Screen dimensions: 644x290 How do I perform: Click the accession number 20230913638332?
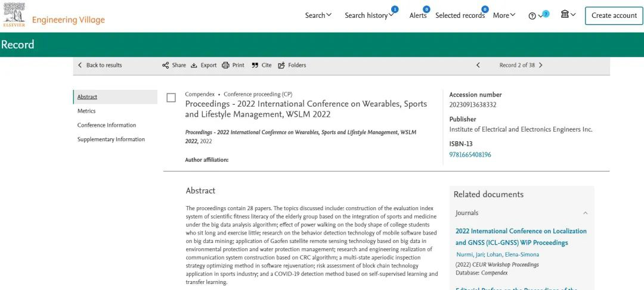pos(473,105)
